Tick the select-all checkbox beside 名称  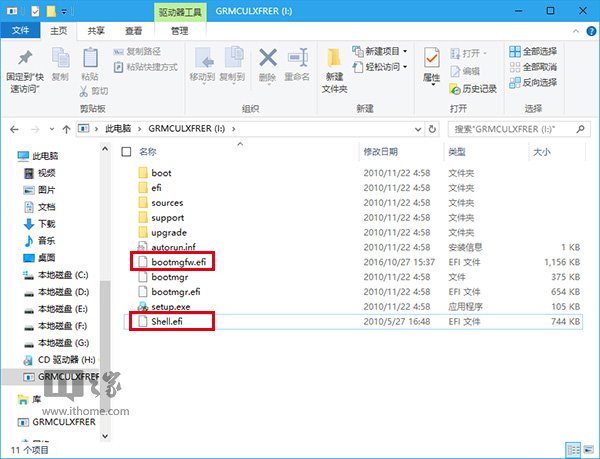[126, 152]
